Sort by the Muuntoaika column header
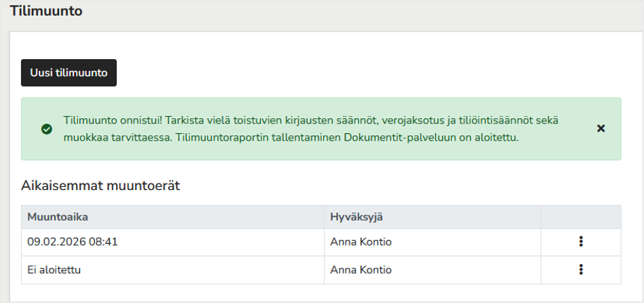 point(58,217)
